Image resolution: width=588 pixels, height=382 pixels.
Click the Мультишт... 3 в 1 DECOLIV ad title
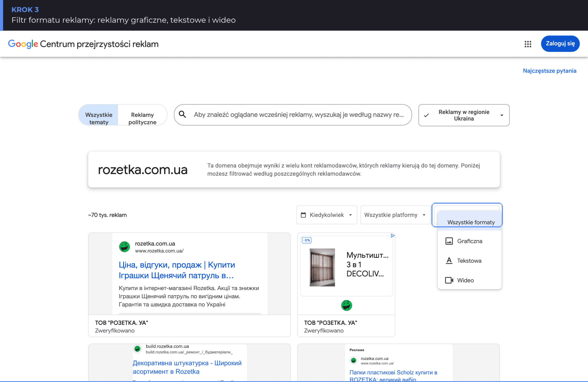pos(367,264)
